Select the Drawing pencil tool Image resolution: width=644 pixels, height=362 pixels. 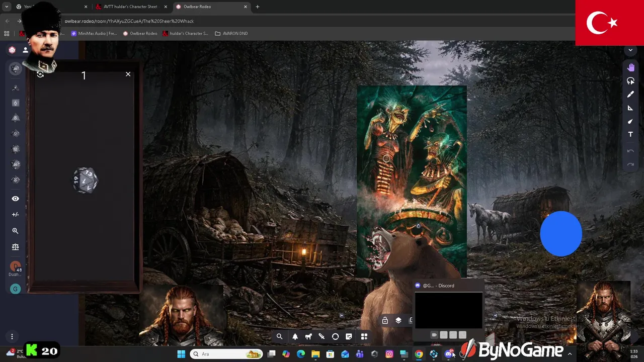point(630,95)
